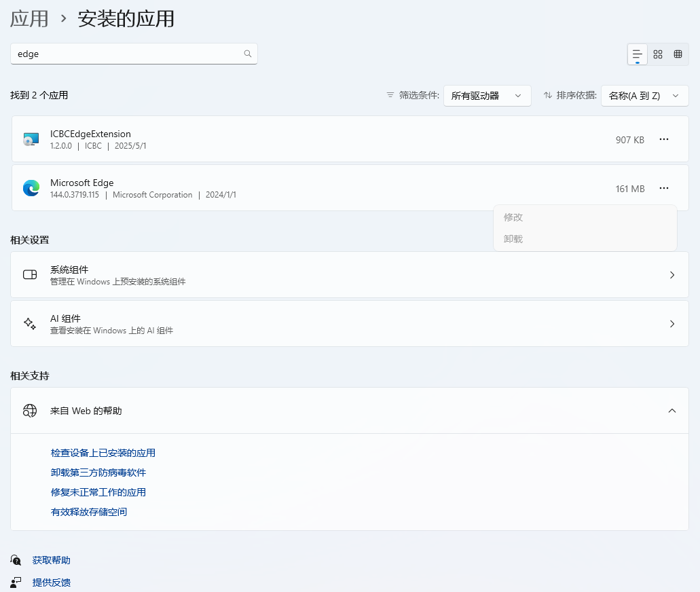
Task: Click version text 144.0.3719.115
Action: pyautogui.click(x=75, y=195)
